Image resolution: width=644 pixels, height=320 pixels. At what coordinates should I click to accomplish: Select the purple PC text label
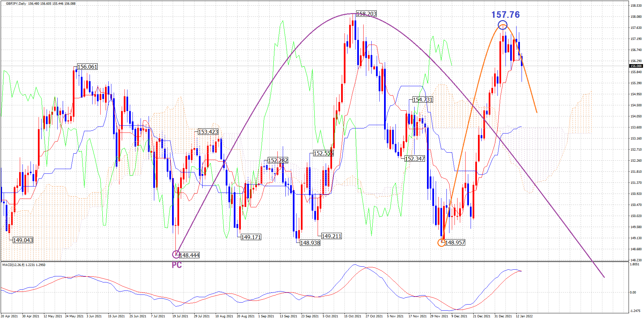click(177, 265)
